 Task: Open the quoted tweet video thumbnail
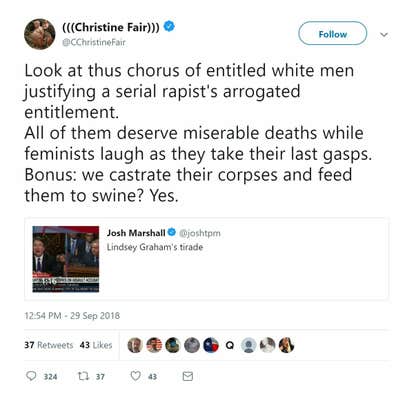[66, 259]
